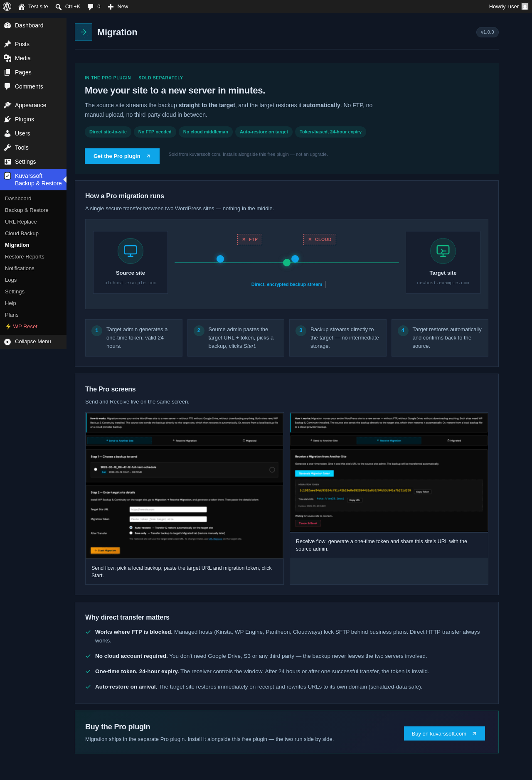Click the No FTP needed pill
This screenshot has width=532, height=780.
click(155, 132)
